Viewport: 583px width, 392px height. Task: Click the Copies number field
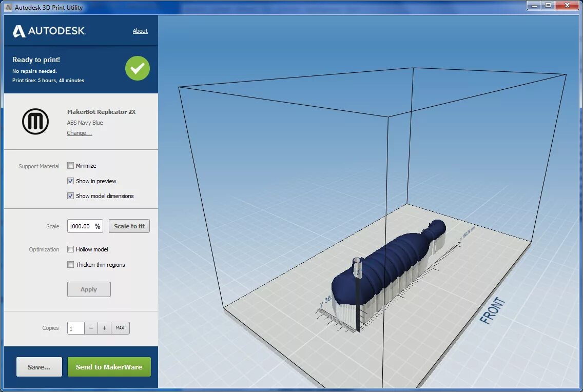(x=76, y=328)
